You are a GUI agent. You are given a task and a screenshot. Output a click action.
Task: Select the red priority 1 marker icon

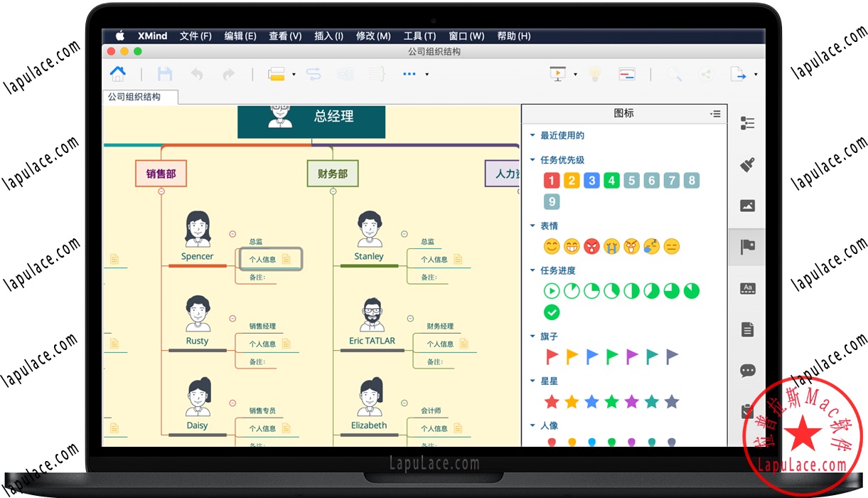click(552, 180)
